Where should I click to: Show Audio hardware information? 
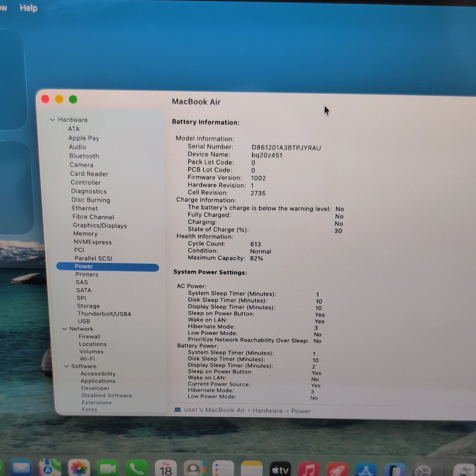click(x=78, y=147)
